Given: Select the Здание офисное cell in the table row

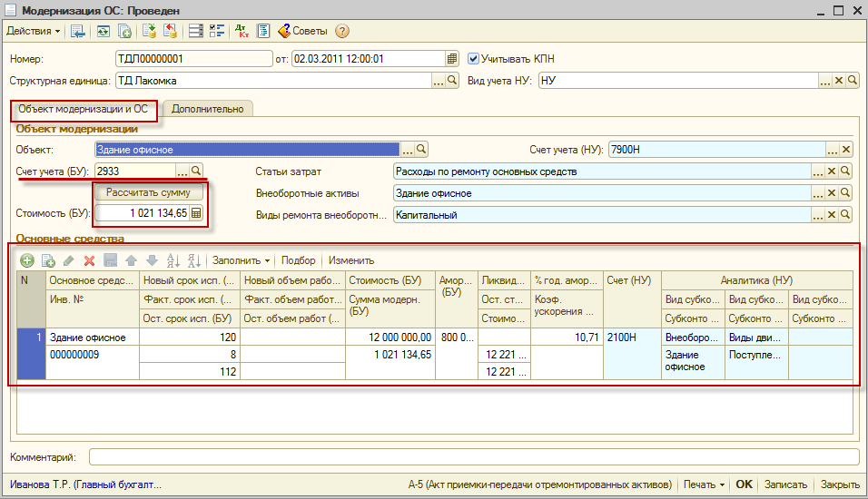Looking at the screenshot, I should tap(93, 338).
